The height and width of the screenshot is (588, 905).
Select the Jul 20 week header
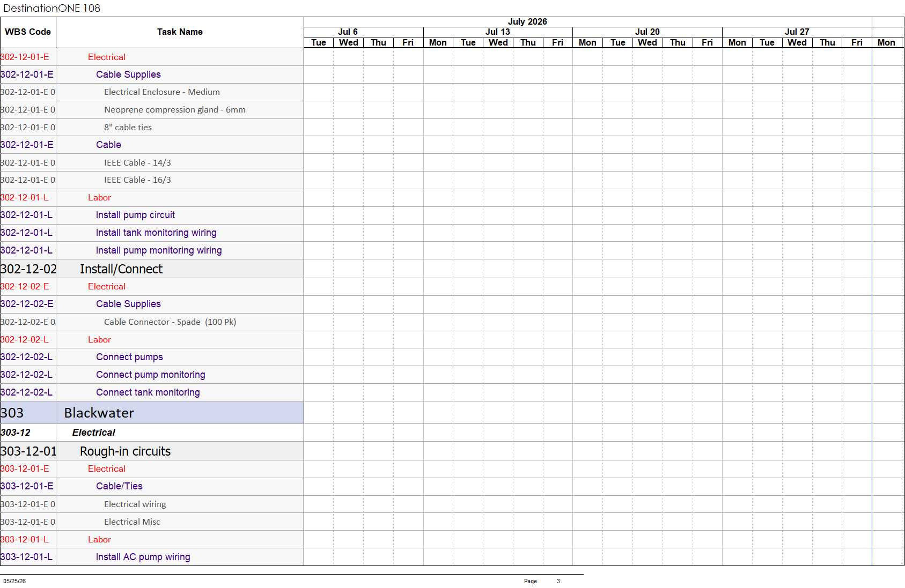pos(648,32)
